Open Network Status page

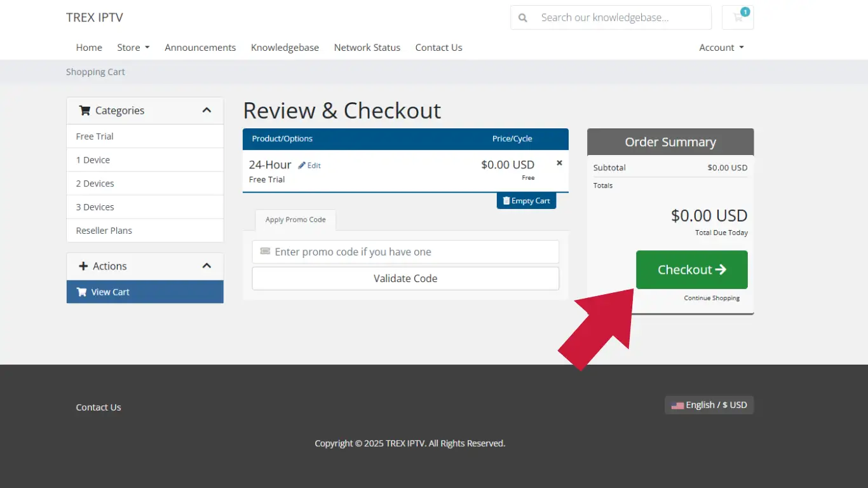[x=367, y=48]
